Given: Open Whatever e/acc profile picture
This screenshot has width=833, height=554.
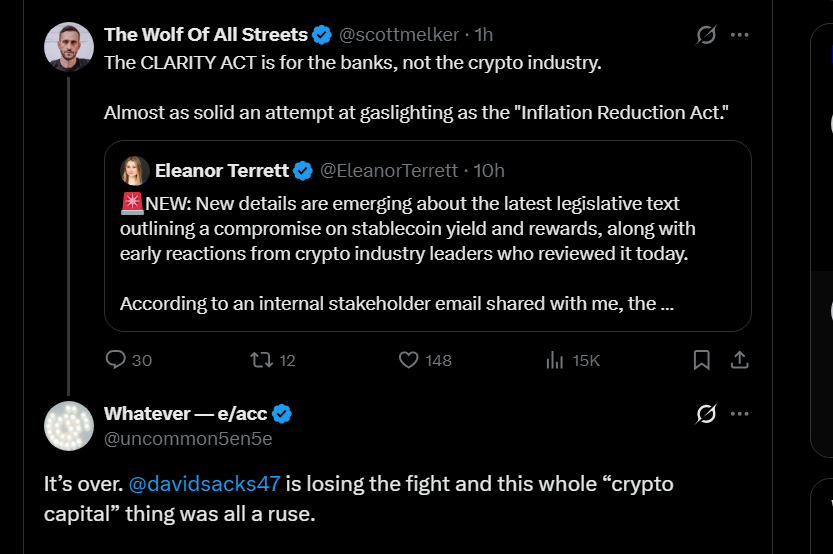Looking at the screenshot, I should pyautogui.click(x=69, y=425).
